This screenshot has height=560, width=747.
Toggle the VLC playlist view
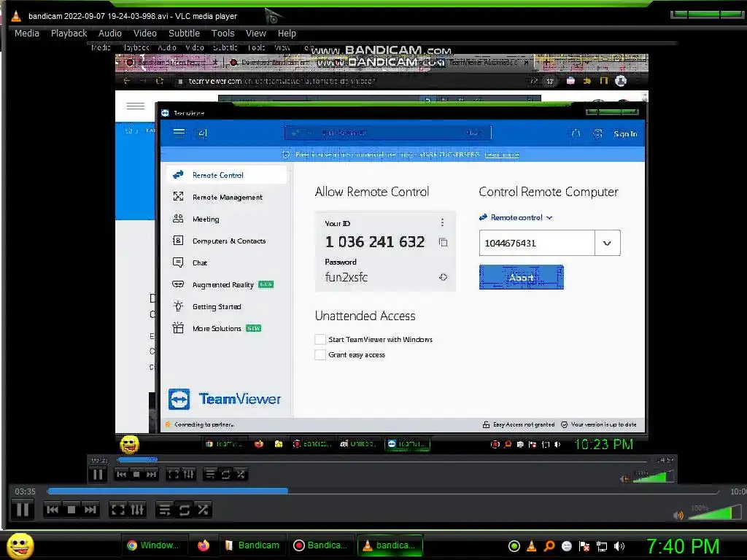165,510
